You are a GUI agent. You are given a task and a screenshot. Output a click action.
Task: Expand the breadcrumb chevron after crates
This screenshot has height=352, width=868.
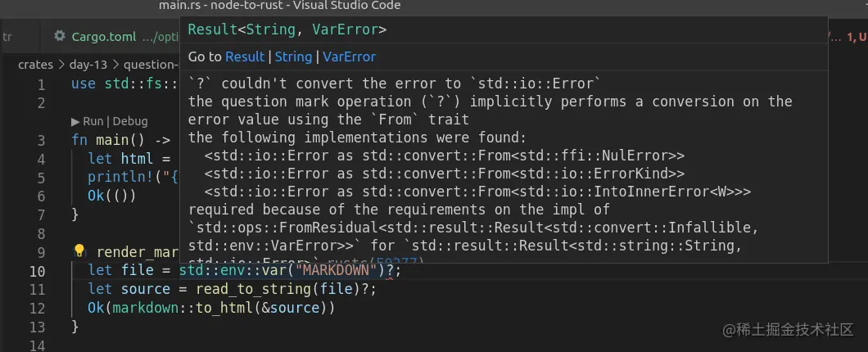[x=60, y=65]
